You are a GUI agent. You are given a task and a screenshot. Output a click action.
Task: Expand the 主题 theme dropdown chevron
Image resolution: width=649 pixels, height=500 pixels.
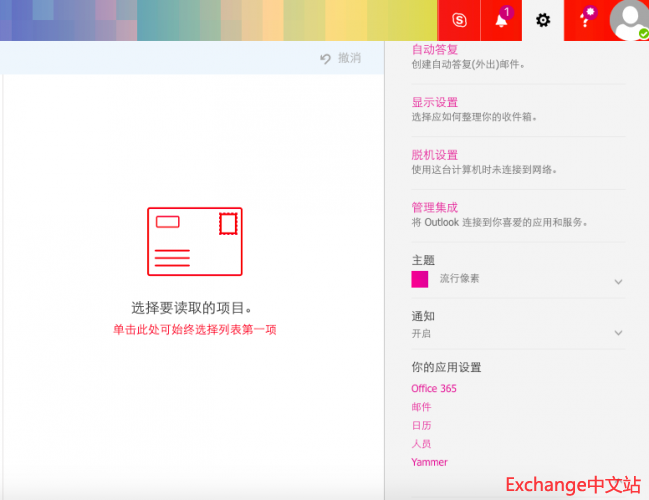point(618,282)
